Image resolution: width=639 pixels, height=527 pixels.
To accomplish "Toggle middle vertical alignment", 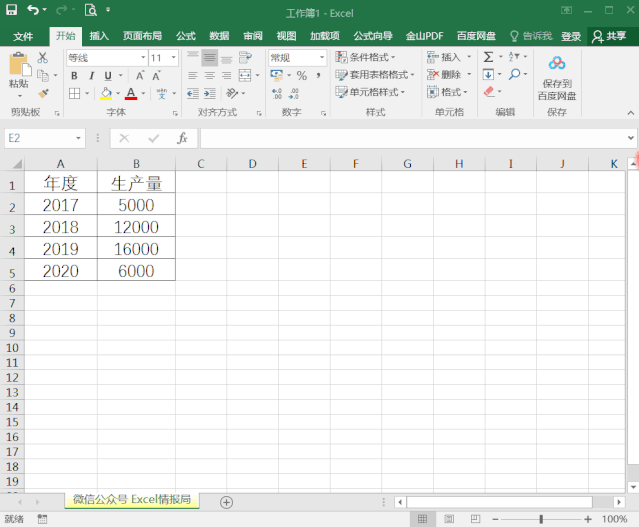I will (x=209, y=57).
